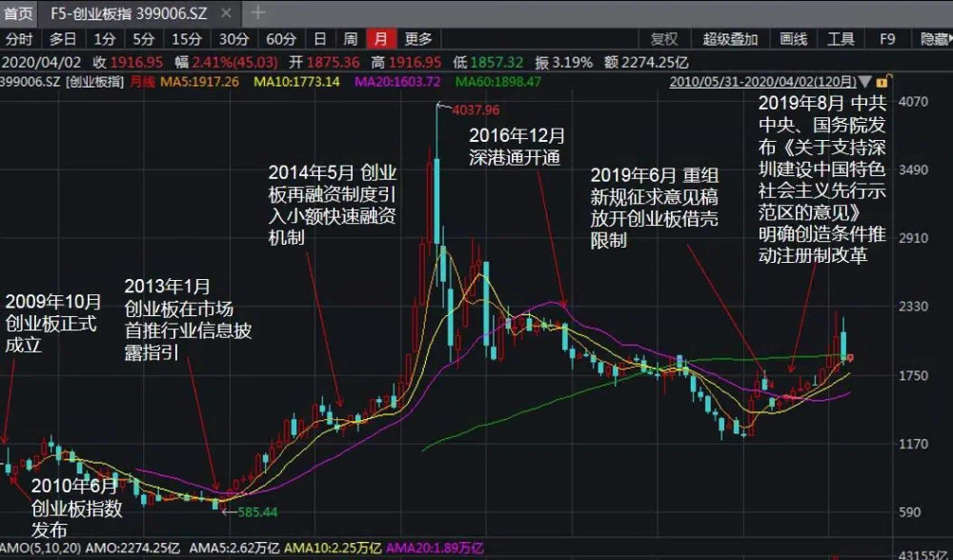Image resolution: width=953 pixels, height=560 pixels.
Task: Click the MA60:1898.47 indicator label
Action: click(x=497, y=81)
